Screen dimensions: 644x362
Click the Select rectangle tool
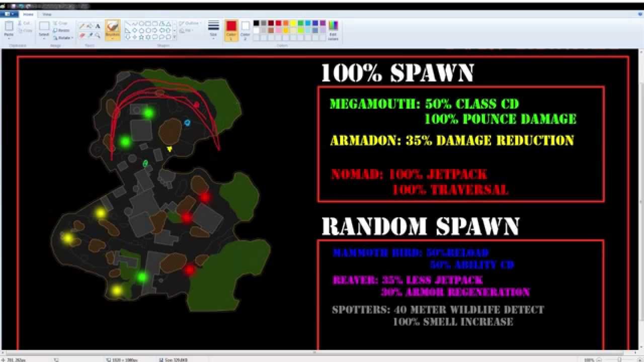[44, 26]
